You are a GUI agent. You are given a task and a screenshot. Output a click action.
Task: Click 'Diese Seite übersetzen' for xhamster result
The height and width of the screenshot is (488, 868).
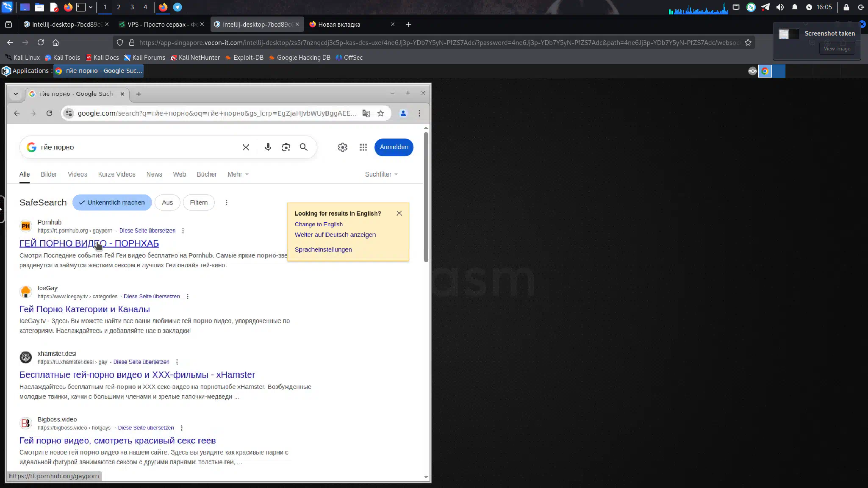tap(141, 362)
